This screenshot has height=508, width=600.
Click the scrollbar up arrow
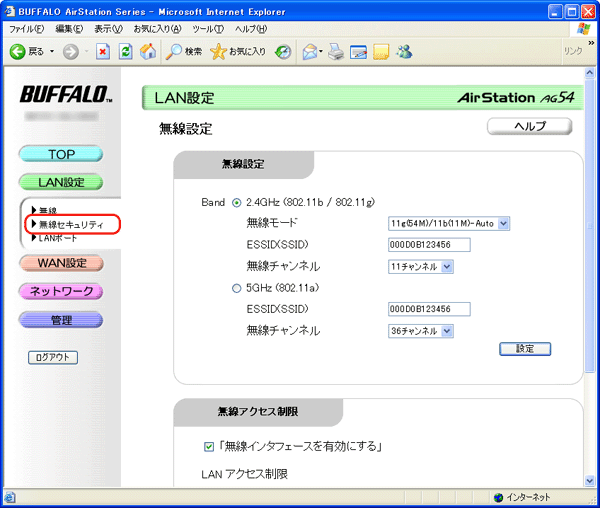coord(590,73)
